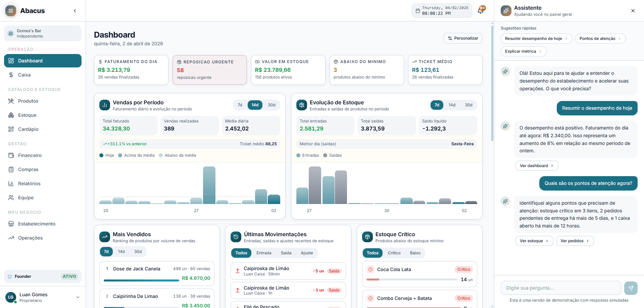Viewport: 644px width, 308px height.
Task: Open the Abaixo do Minimo card
Action: tap(367, 70)
